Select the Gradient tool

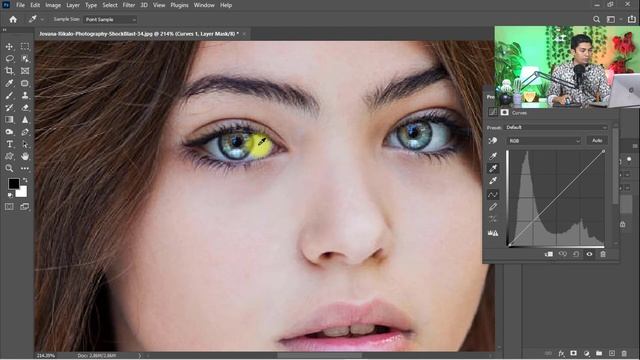click(9, 120)
